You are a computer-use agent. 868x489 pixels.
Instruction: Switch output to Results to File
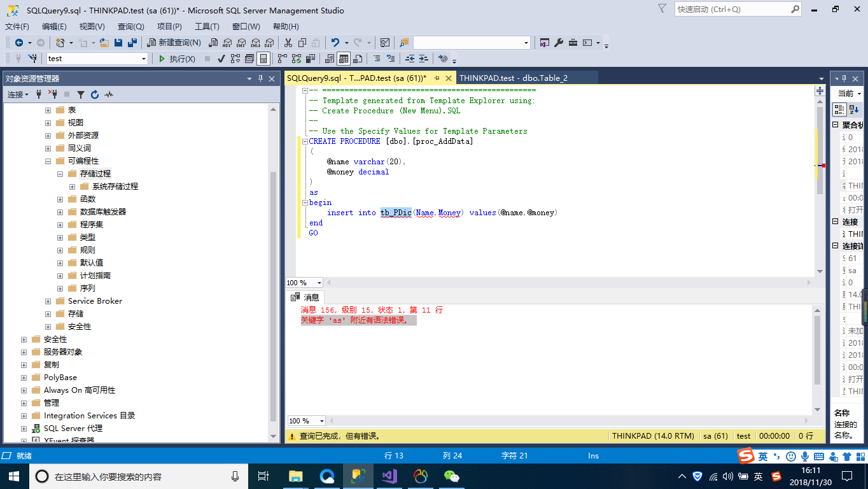click(358, 59)
